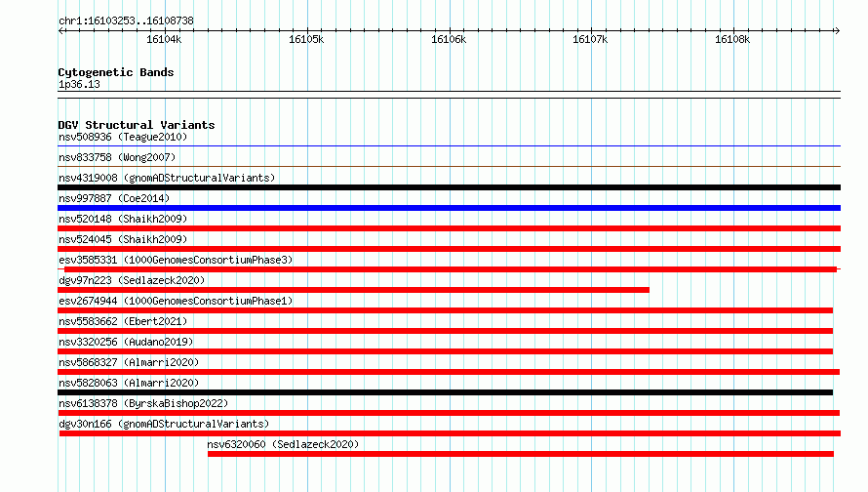Screen dimensions: 868x492
Task: Click the 16108k ruler mark
Action: tap(732, 39)
